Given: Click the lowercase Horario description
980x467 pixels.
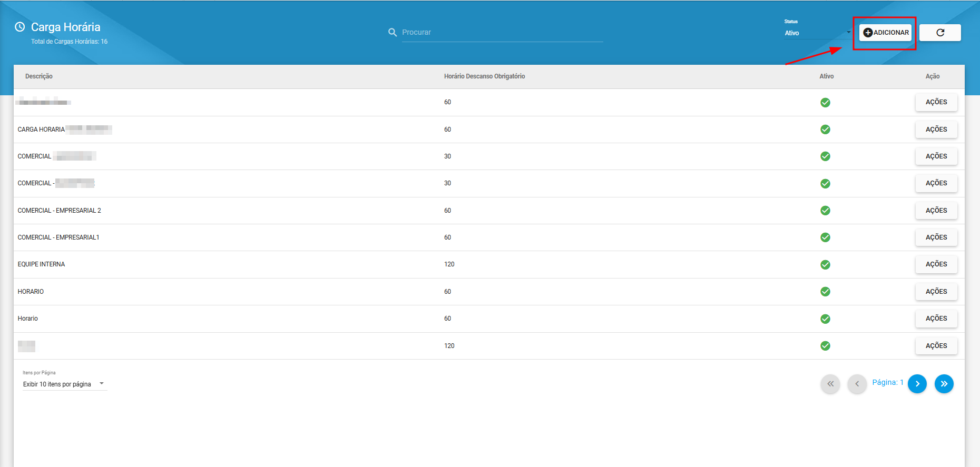Looking at the screenshot, I should 27,319.
